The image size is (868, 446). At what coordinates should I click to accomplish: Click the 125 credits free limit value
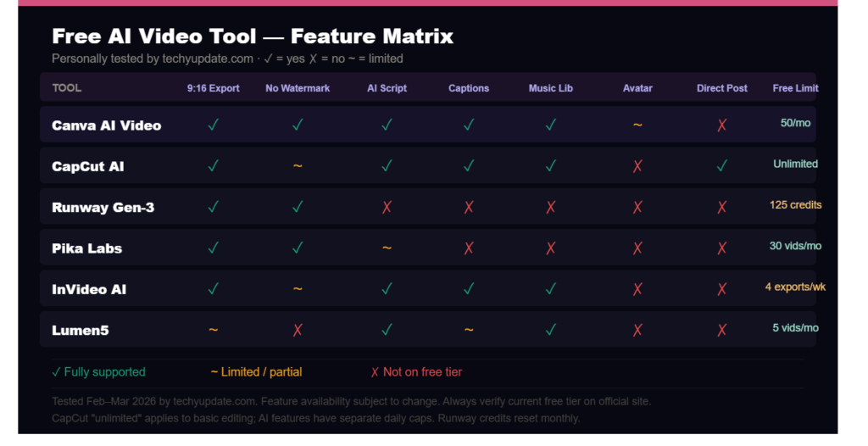click(795, 205)
